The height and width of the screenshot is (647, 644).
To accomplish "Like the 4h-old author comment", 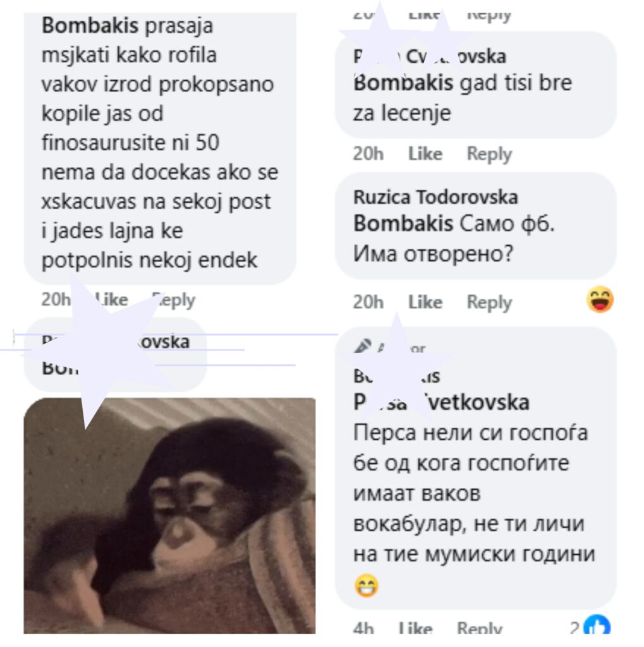I will [x=415, y=628].
